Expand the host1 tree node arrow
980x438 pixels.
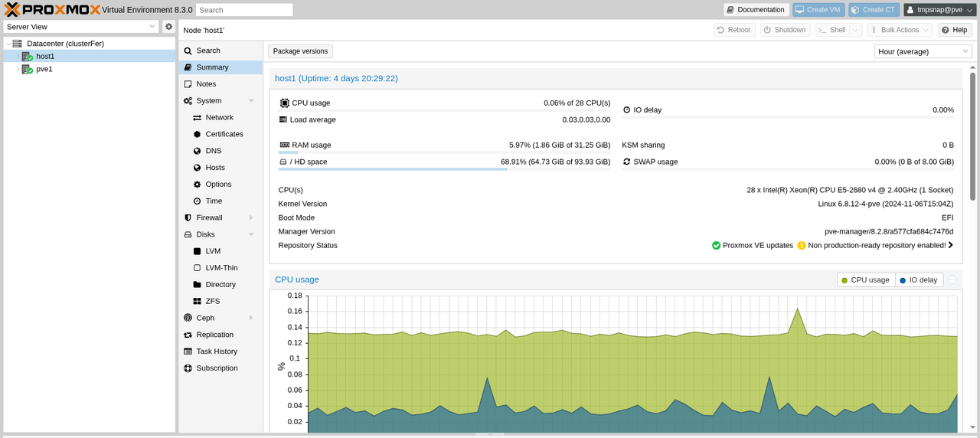(x=18, y=57)
